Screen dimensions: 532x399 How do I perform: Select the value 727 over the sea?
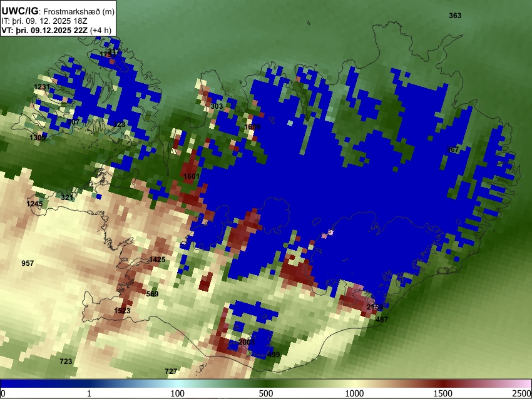coord(171,371)
